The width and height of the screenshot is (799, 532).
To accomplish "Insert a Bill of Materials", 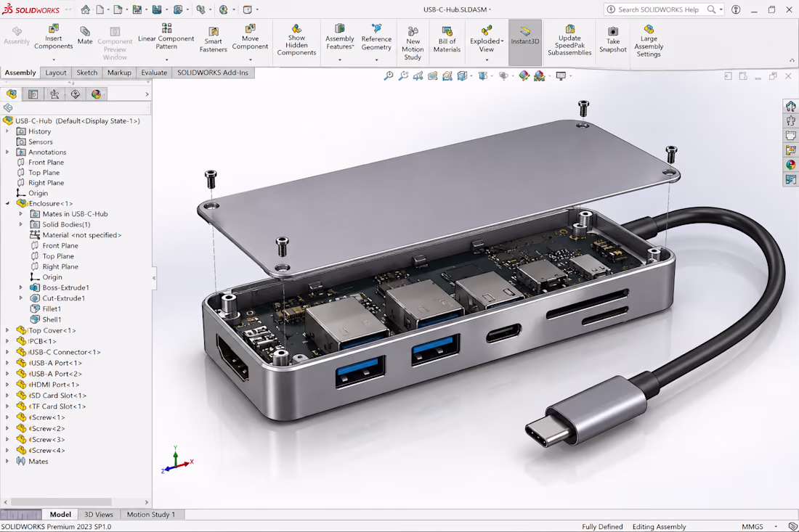I will 447,40.
